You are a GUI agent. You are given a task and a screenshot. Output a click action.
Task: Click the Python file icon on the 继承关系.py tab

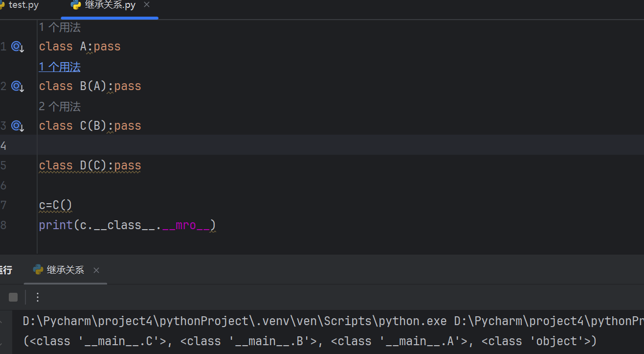76,5
